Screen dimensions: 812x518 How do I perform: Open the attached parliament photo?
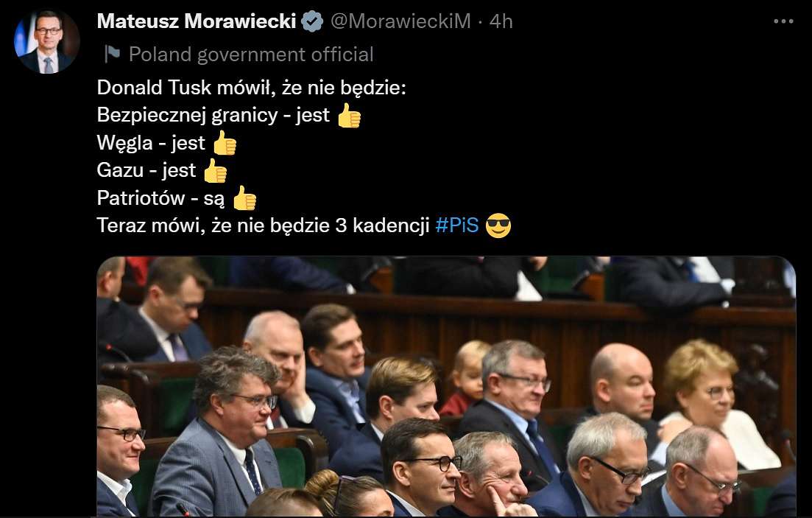coord(446,386)
